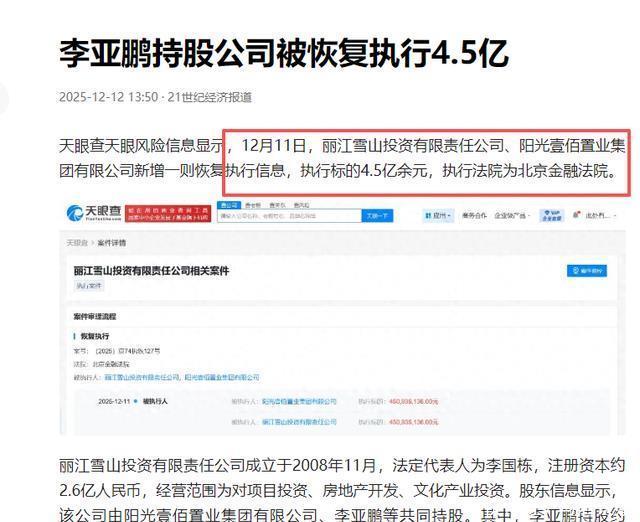Open 丽江雪山投资有限责任公司 link in the 被执行人 summary line
The width and height of the screenshot is (640, 522).
(x=143, y=377)
